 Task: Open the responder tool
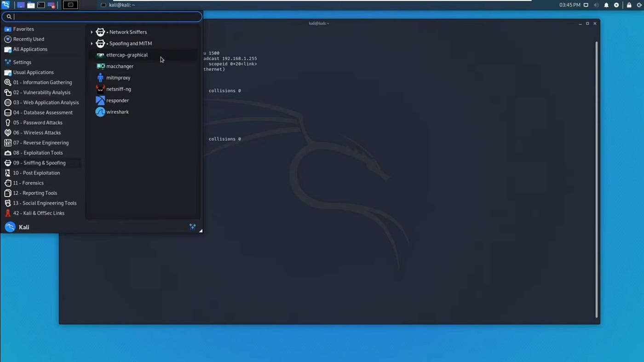pos(143,100)
